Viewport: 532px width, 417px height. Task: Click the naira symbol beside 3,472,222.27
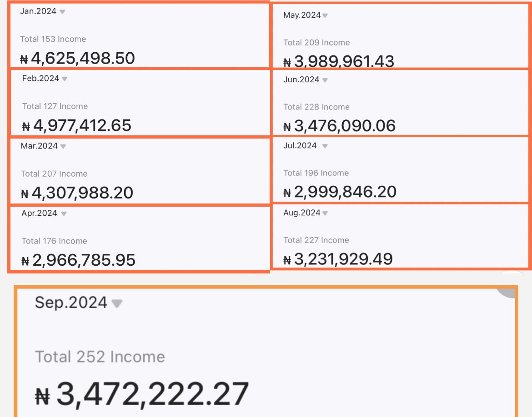click(42, 396)
